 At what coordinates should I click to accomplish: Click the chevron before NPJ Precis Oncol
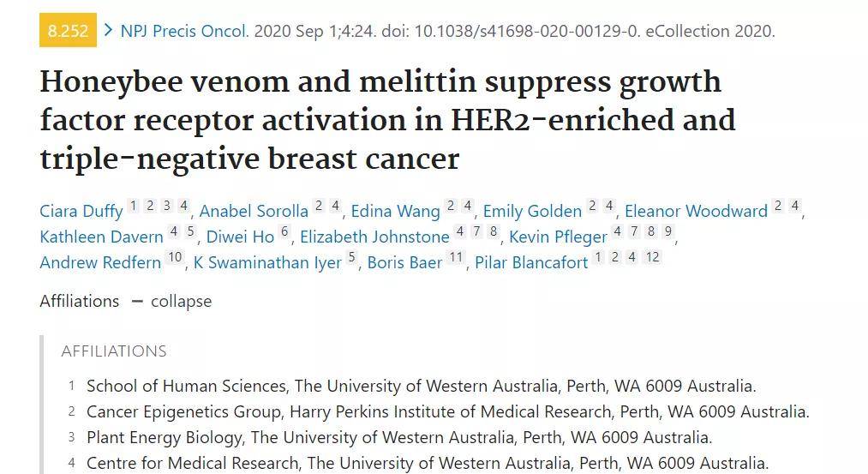pyautogui.click(x=108, y=31)
